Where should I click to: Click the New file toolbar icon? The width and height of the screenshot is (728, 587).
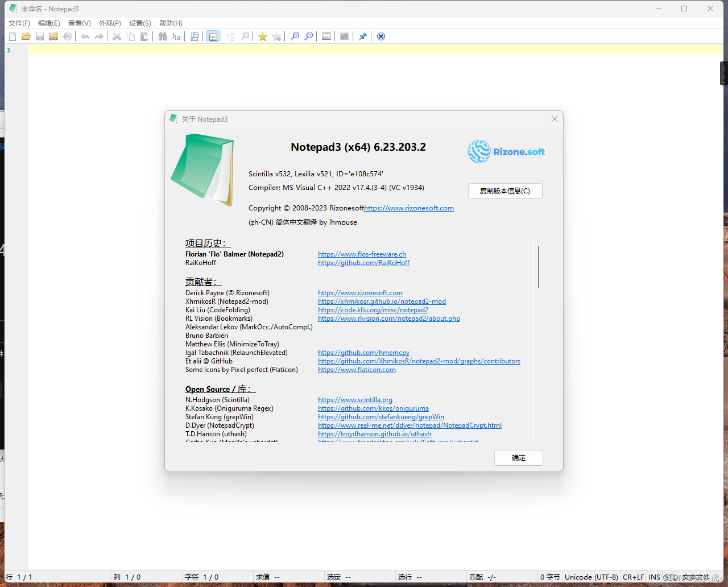[13, 36]
